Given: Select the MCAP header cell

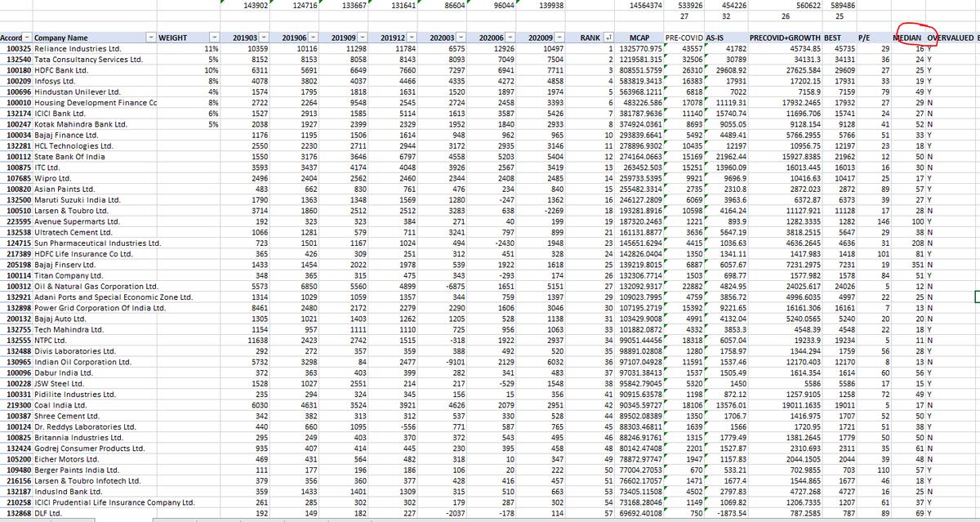Looking at the screenshot, I should (x=639, y=38).
